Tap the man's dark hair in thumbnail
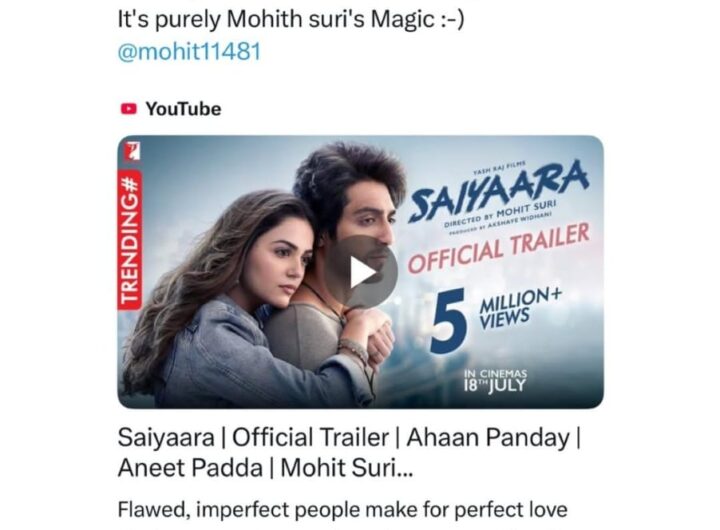 coord(347,177)
